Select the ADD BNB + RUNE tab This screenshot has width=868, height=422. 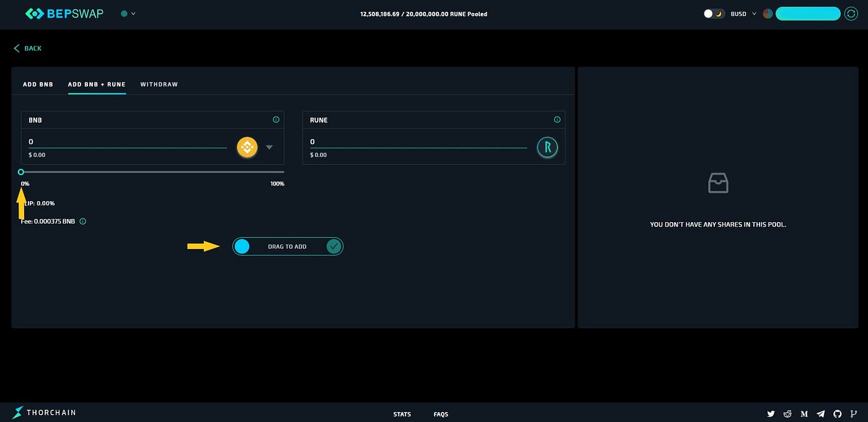(97, 84)
